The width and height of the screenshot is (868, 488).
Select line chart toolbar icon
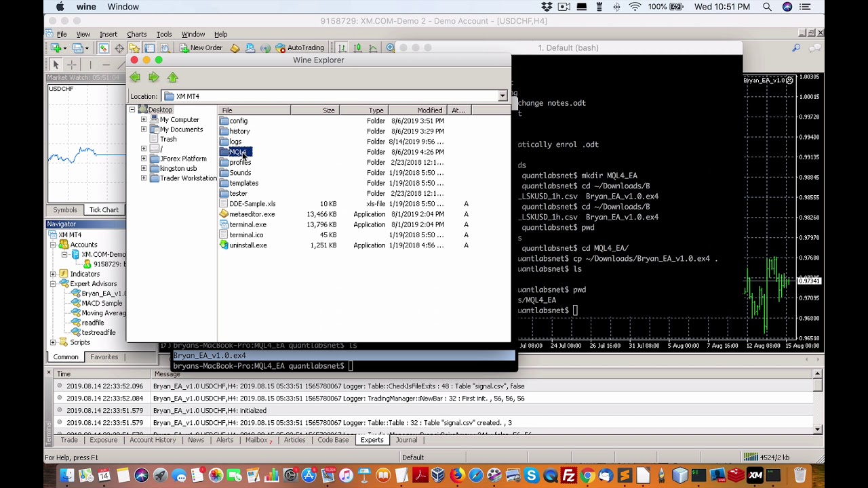coord(374,48)
